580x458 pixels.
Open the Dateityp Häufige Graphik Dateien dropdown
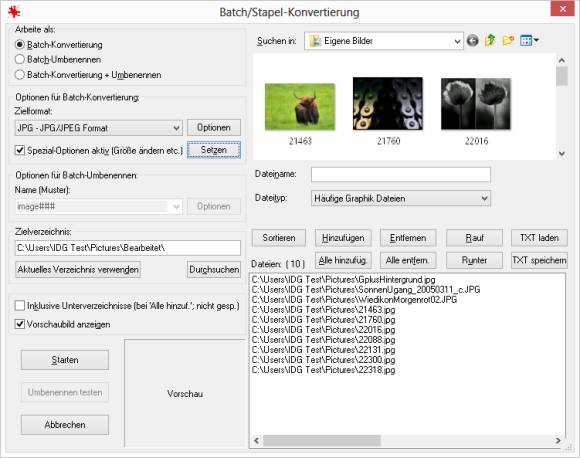coord(401,198)
